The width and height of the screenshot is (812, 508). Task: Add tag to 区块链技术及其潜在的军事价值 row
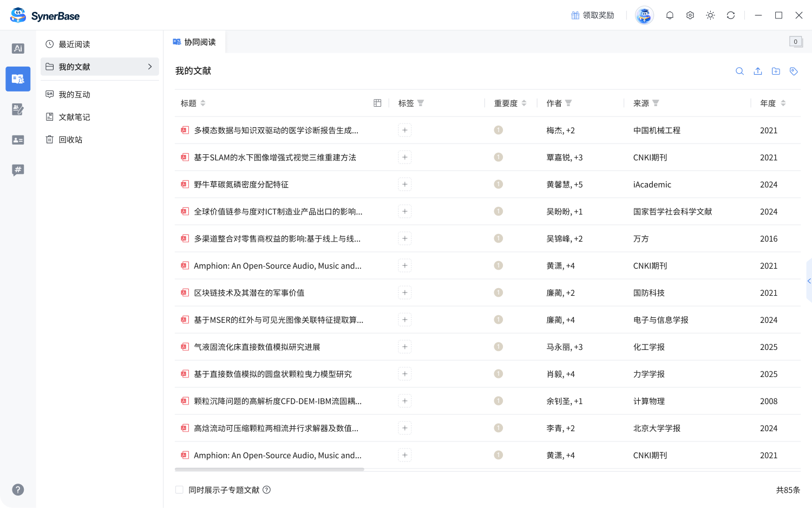404,292
